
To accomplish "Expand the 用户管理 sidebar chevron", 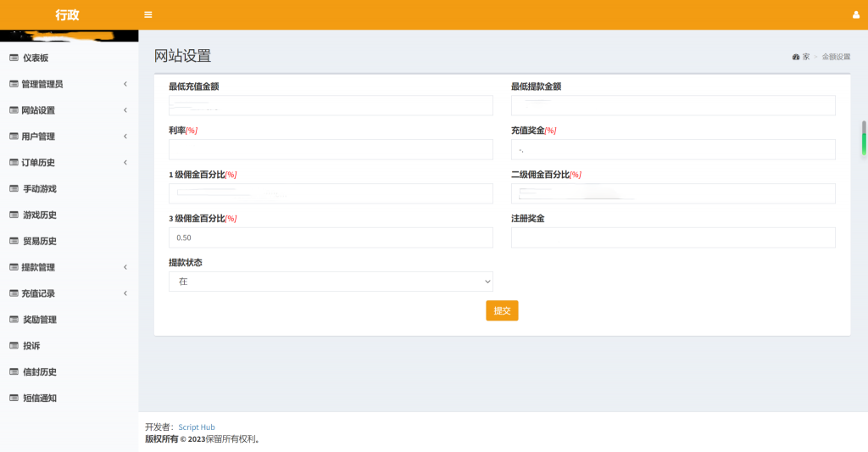I will (125, 137).
